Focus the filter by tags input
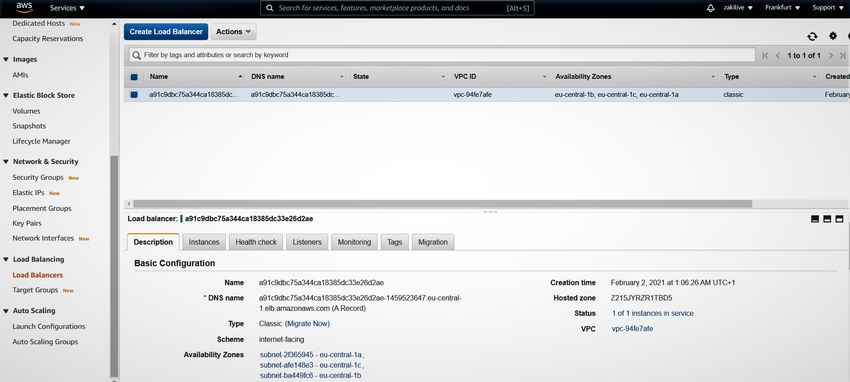This screenshot has height=382, width=850. [x=442, y=55]
